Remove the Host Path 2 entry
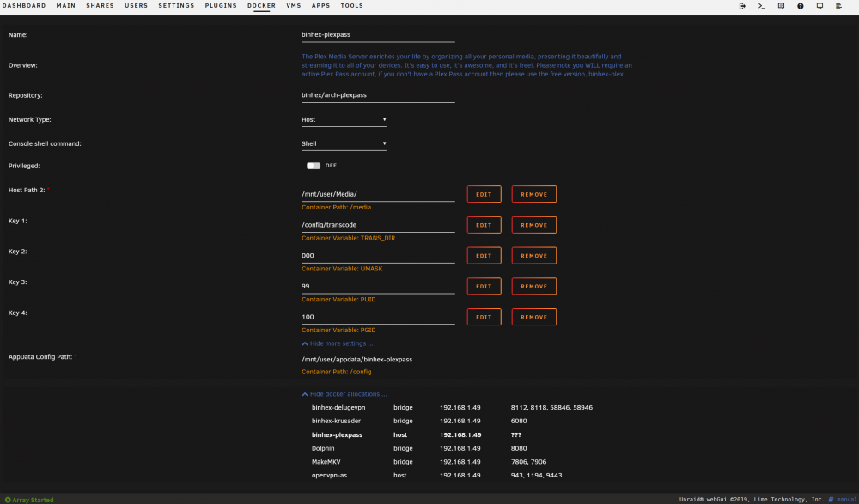The image size is (859, 504). click(x=534, y=194)
